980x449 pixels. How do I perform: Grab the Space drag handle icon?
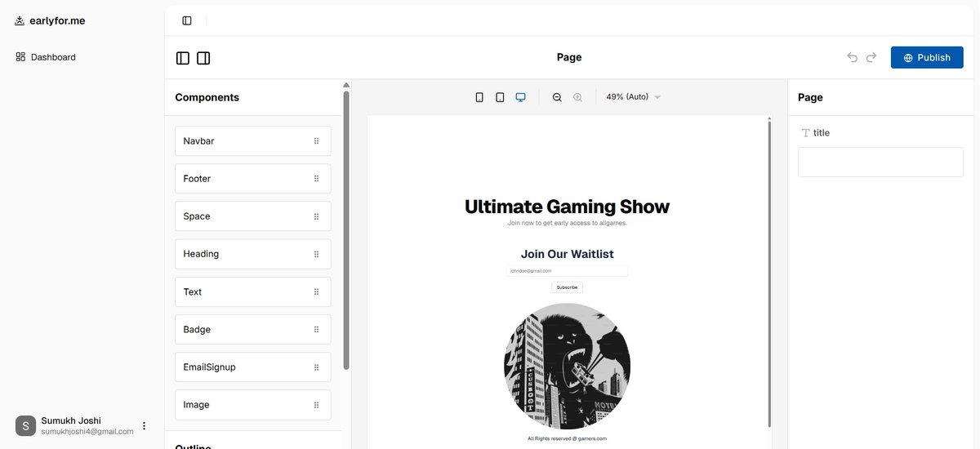coord(316,216)
